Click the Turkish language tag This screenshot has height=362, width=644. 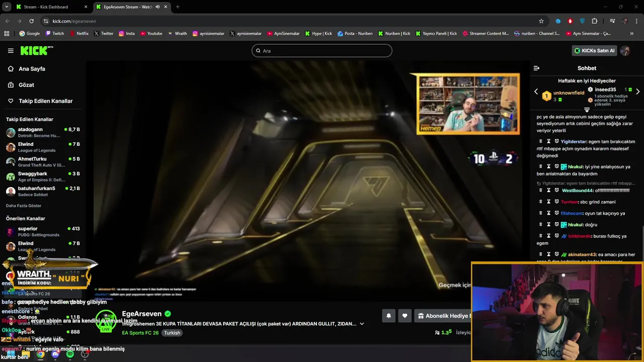pyautogui.click(x=172, y=333)
